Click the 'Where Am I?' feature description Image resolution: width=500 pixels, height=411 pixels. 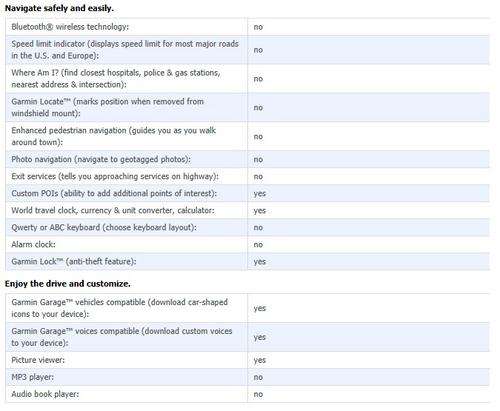[116, 79]
